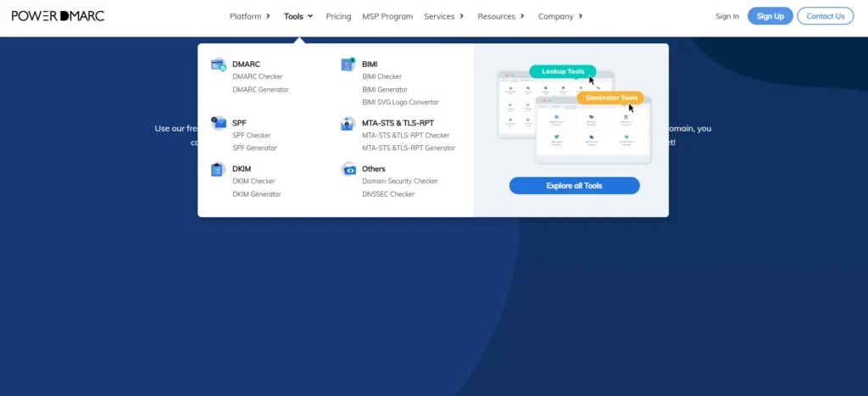
Task: Open the Platform menu
Action: pos(246,17)
